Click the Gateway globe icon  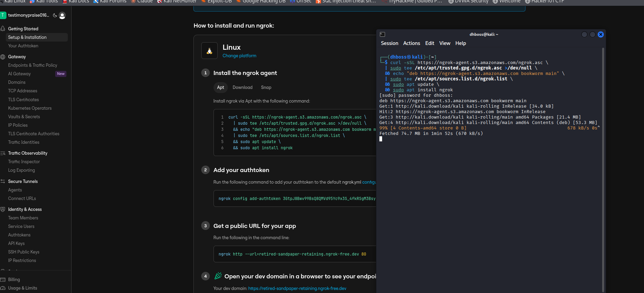click(x=3, y=57)
